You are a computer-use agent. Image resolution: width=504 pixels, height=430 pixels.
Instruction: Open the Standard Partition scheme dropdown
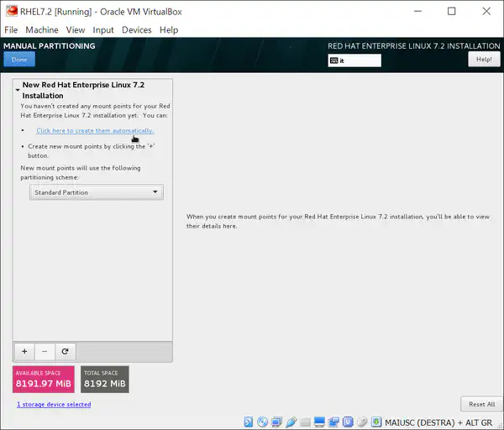click(x=96, y=192)
